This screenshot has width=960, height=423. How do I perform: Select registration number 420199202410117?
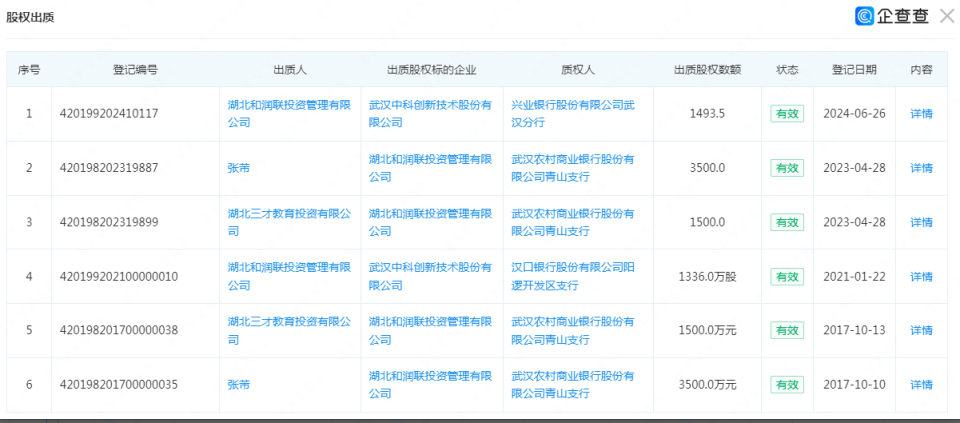(109, 114)
